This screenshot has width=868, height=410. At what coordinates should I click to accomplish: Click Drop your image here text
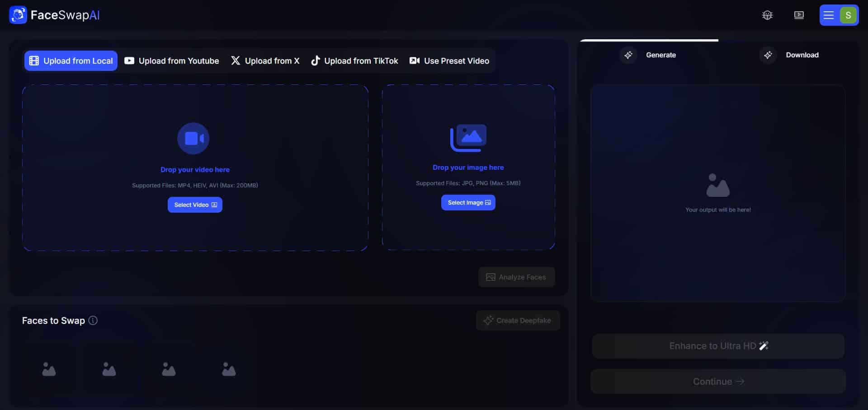pyautogui.click(x=468, y=167)
